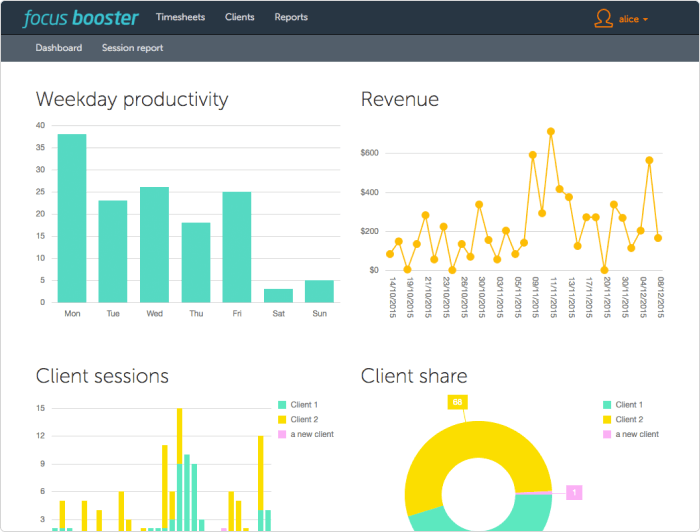Switch to the Session report tab

(132, 48)
